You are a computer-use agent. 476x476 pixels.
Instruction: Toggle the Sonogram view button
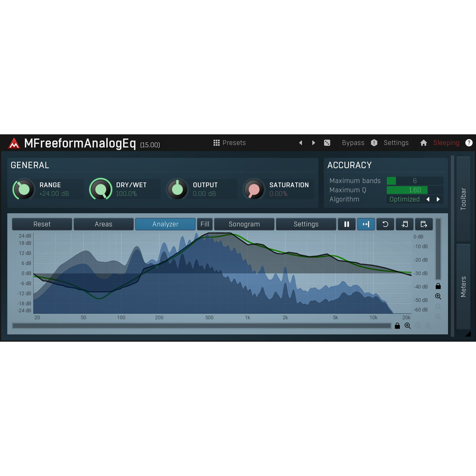(x=244, y=224)
